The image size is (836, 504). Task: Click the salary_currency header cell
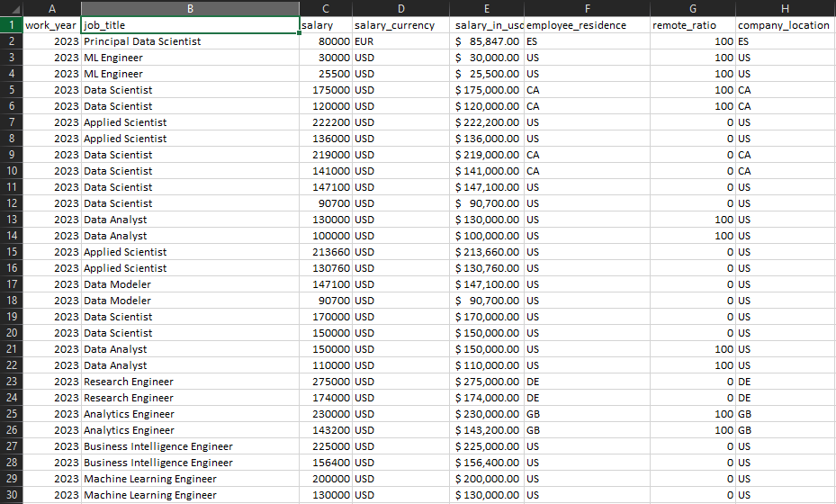pos(401,25)
